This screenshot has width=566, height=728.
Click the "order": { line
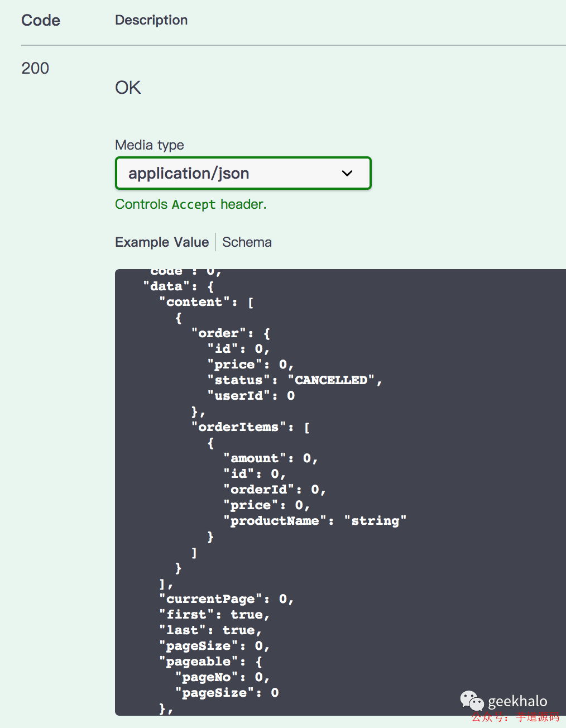[231, 333]
